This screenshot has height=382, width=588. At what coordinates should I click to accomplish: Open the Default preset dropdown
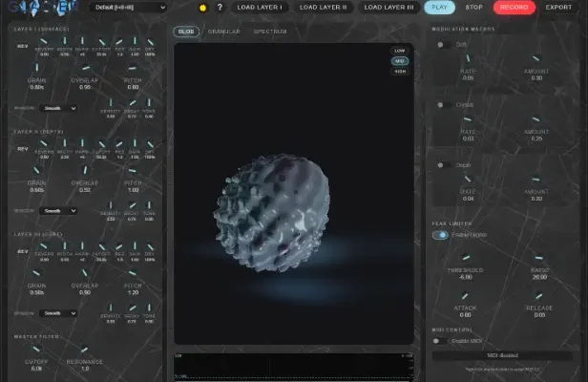pyautogui.click(x=129, y=8)
